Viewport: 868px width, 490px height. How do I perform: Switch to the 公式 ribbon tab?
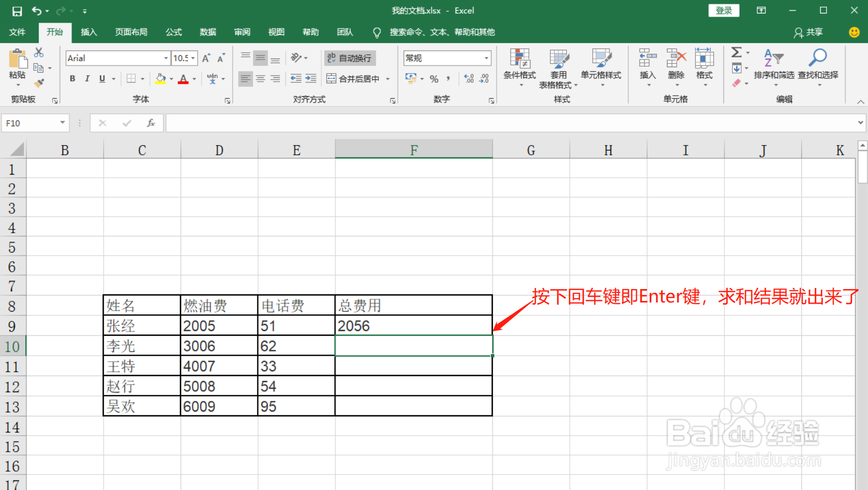[173, 32]
